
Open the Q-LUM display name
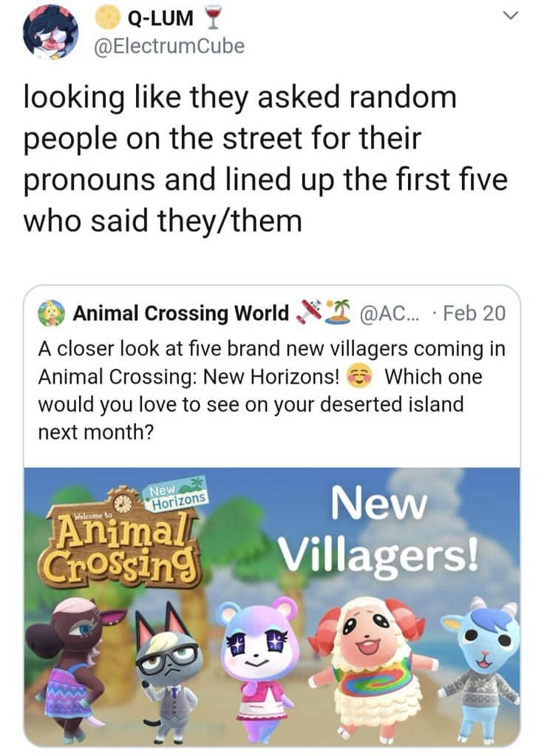coord(160,18)
